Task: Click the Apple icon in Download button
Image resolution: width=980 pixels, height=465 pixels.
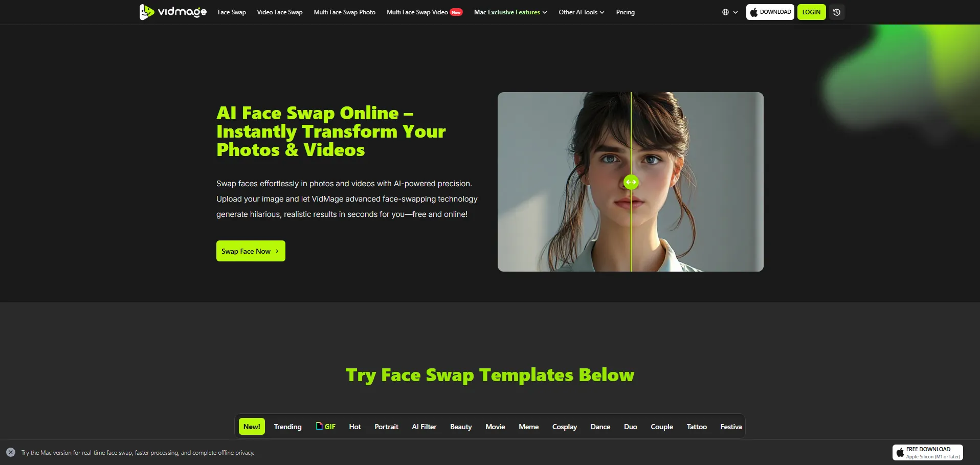Action: (753, 12)
